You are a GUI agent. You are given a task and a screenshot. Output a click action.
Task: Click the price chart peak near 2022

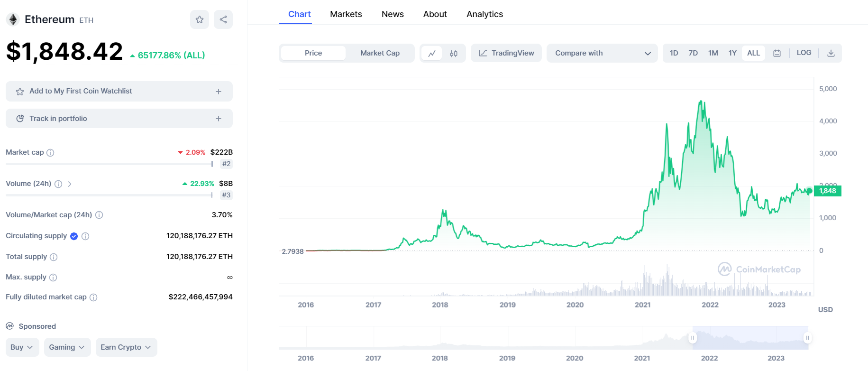(x=701, y=101)
